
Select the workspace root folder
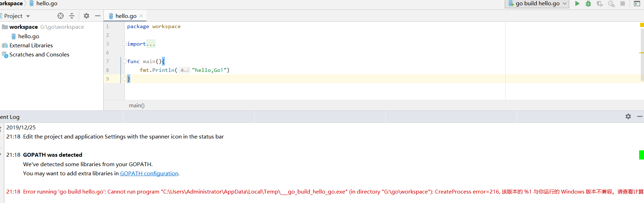tap(23, 27)
